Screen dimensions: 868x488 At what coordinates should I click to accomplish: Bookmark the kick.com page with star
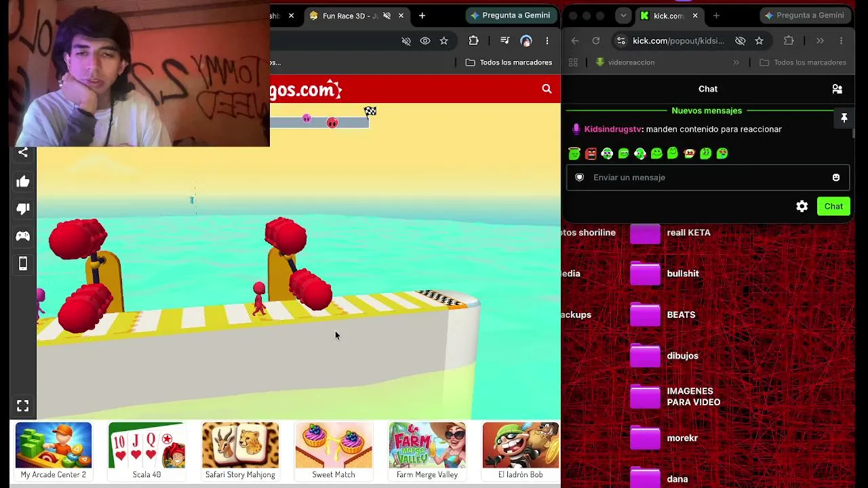pyautogui.click(x=759, y=41)
